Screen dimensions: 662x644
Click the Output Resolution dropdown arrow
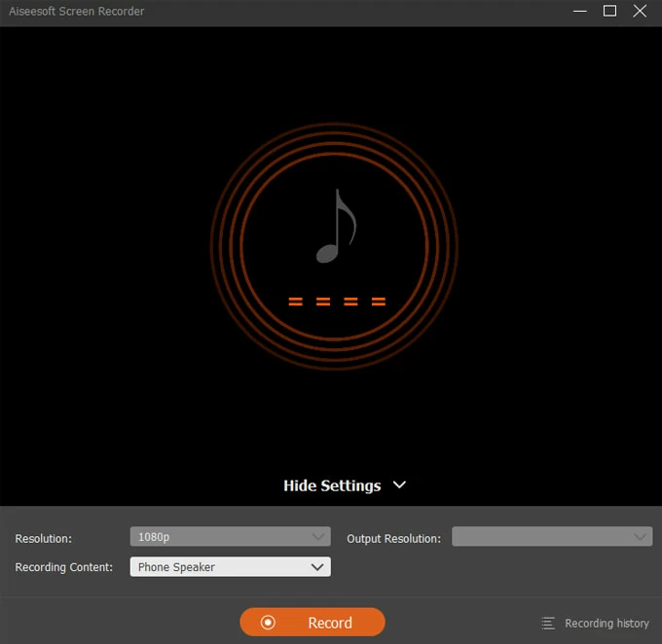point(639,537)
